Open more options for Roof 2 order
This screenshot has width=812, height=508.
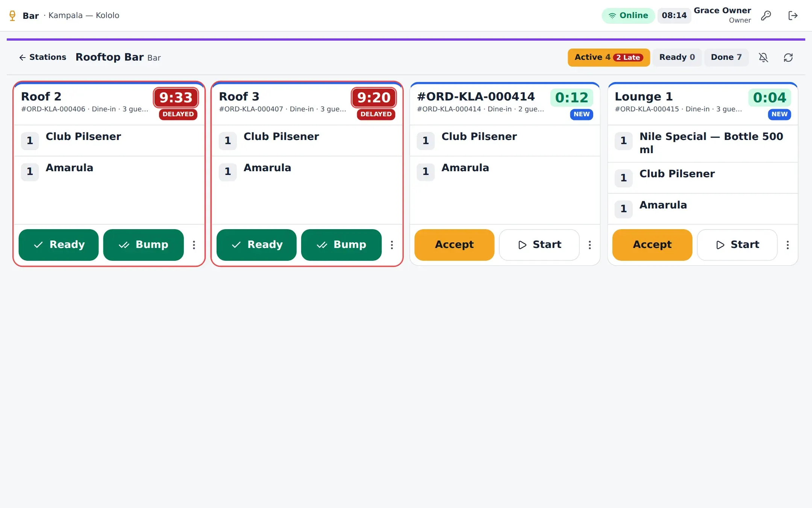pyautogui.click(x=194, y=245)
